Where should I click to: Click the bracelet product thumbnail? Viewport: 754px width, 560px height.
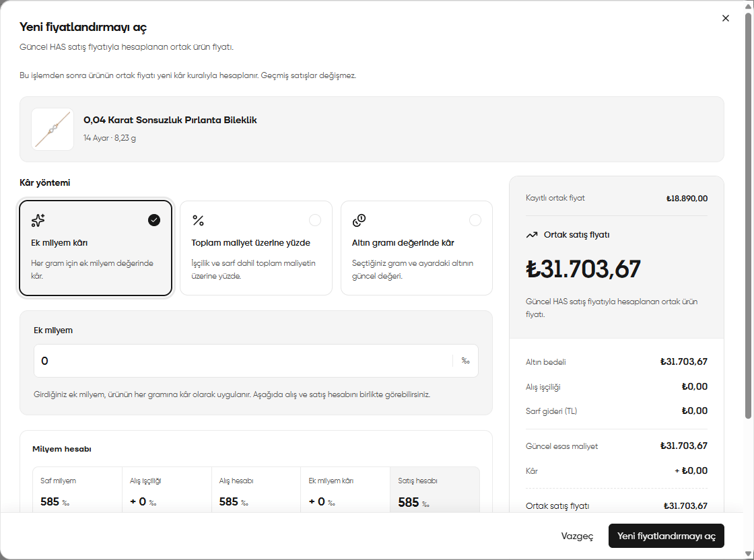click(53, 129)
